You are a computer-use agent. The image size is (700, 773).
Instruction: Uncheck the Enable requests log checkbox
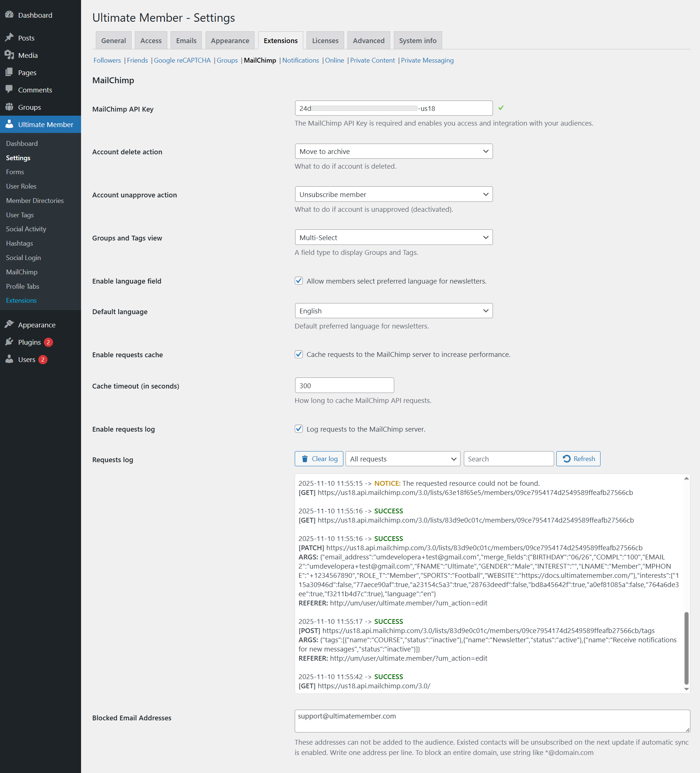(299, 429)
